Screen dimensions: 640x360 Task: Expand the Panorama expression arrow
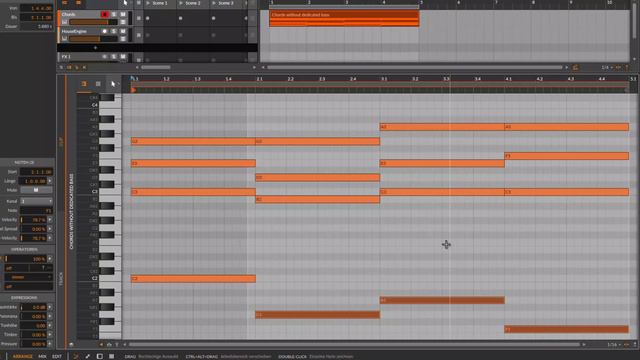click(50, 316)
